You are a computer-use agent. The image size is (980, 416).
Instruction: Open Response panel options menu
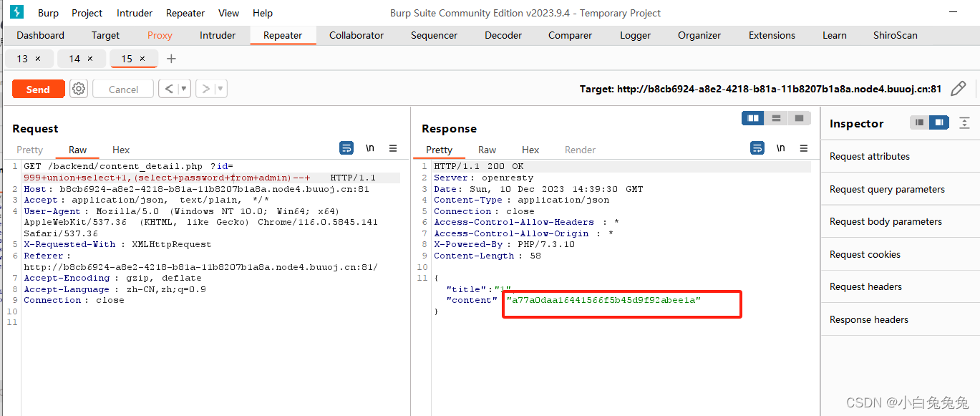[x=804, y=148]
